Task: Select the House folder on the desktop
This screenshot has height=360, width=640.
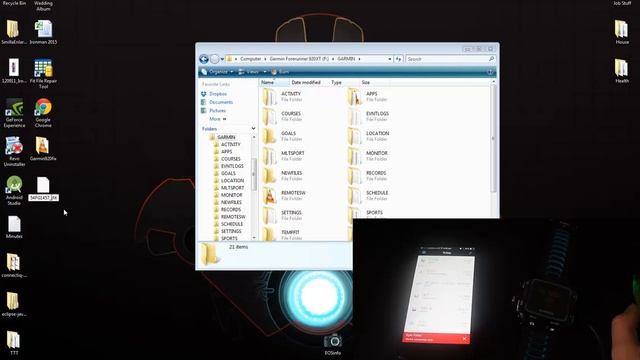Action: tap(622, 32)
